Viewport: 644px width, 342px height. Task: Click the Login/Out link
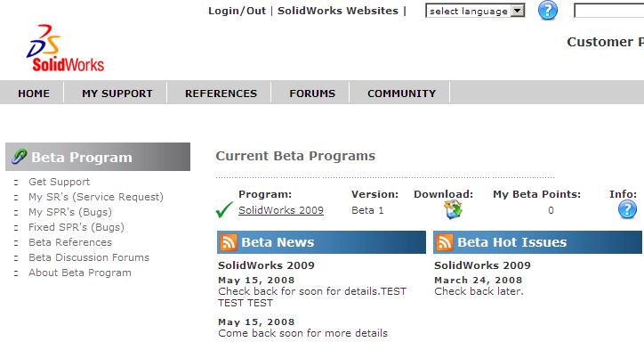pos(237,11)
